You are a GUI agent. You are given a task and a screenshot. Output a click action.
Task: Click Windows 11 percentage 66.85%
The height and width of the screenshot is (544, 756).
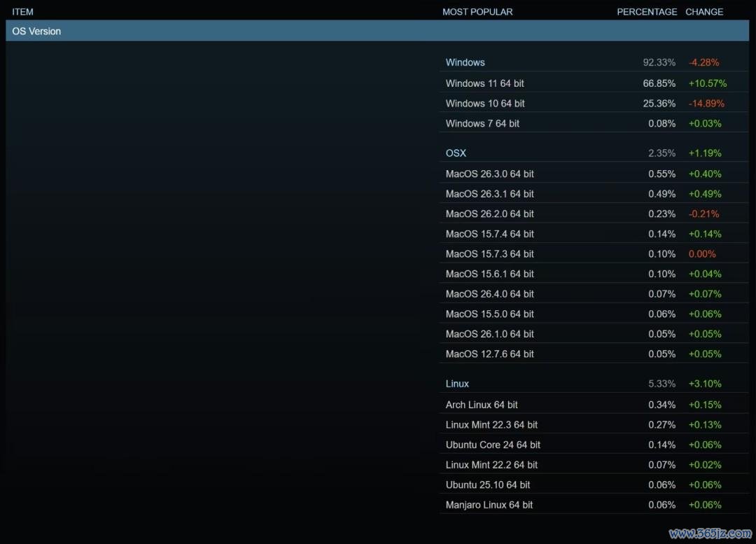[659, 83]
